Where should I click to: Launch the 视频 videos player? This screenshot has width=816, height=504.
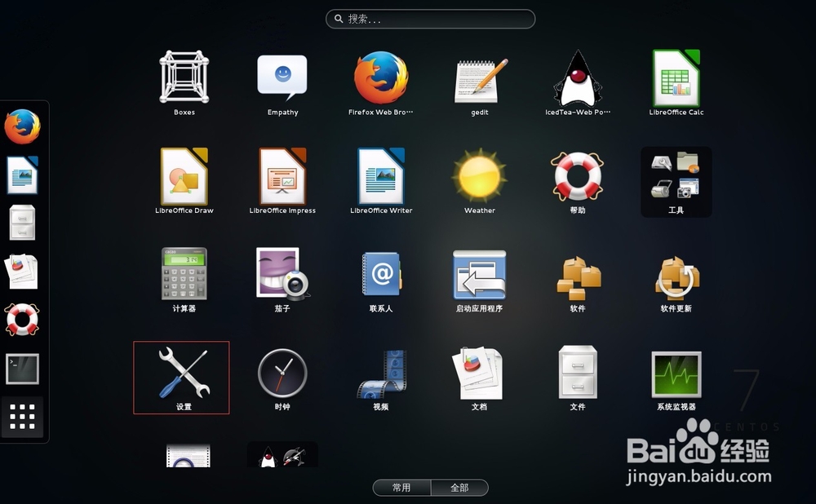379,374
